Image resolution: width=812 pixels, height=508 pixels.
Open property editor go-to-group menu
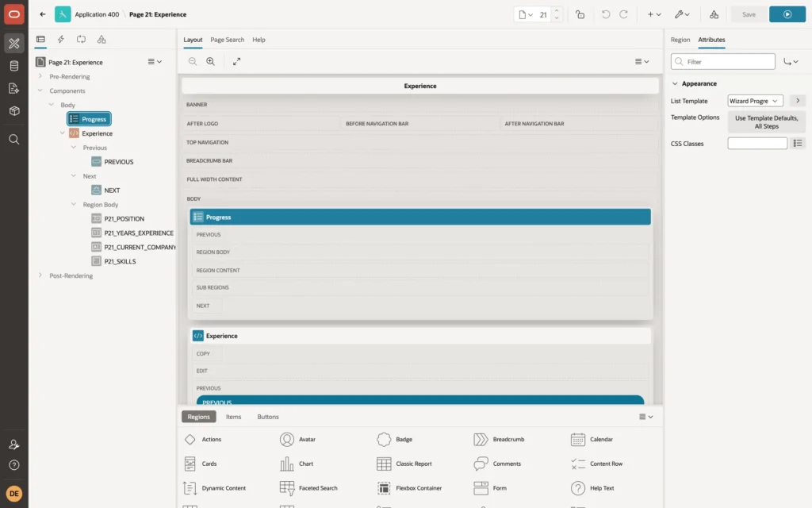coord(791,62)
